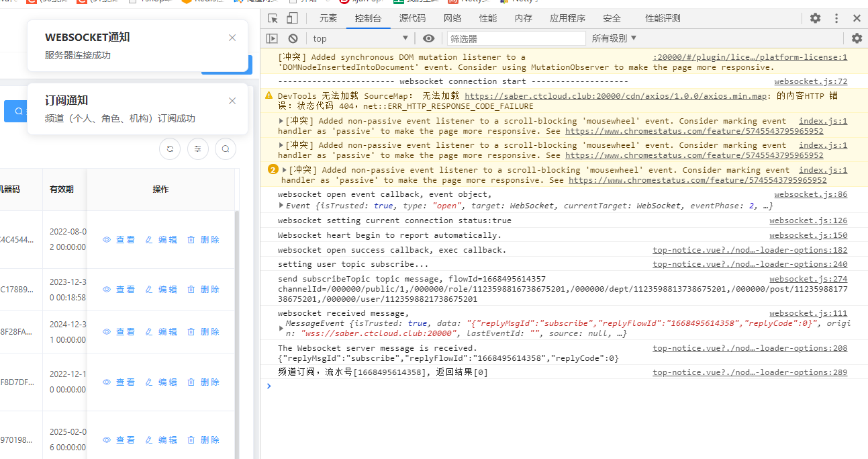Expand the first 'mousewheel' violation message
This screenshot has height=459, width=868.
281,121
